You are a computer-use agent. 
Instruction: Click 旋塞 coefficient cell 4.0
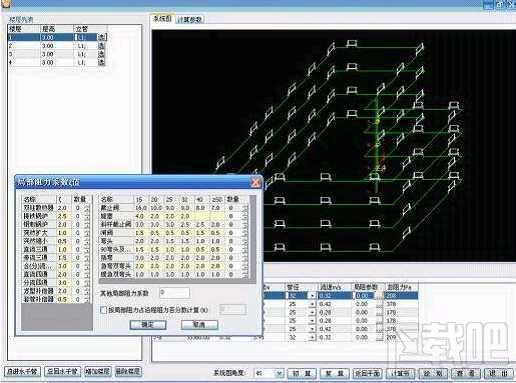coord(141,216)
